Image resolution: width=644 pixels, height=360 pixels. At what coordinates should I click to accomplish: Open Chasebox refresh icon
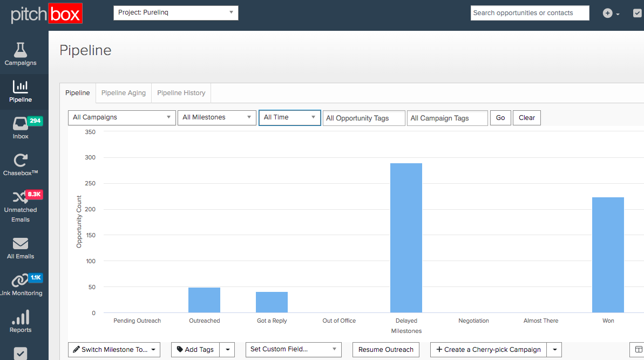[21, 160]
